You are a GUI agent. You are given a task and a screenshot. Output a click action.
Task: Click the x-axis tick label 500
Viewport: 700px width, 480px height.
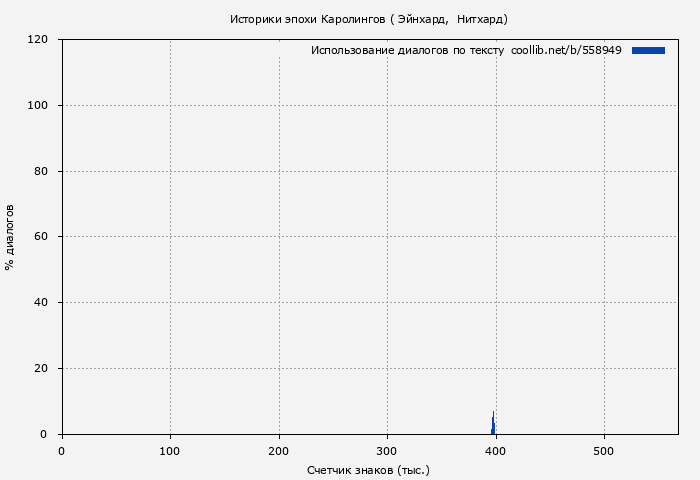tap(603, 451)
